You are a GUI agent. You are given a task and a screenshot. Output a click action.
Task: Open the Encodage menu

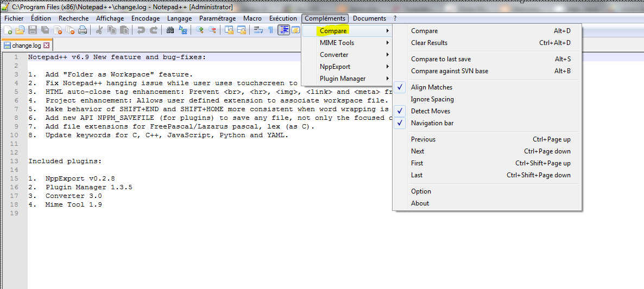tap(146, 18)
